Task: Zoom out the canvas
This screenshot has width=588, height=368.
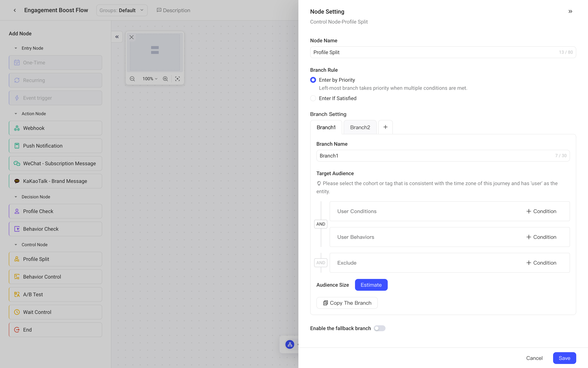Action: coord(132,79)
